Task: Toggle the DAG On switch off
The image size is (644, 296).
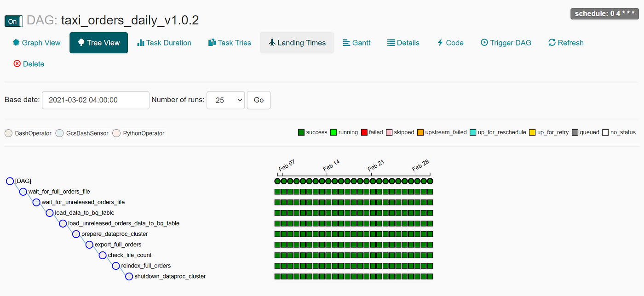Action: click(x=13, y=21)
